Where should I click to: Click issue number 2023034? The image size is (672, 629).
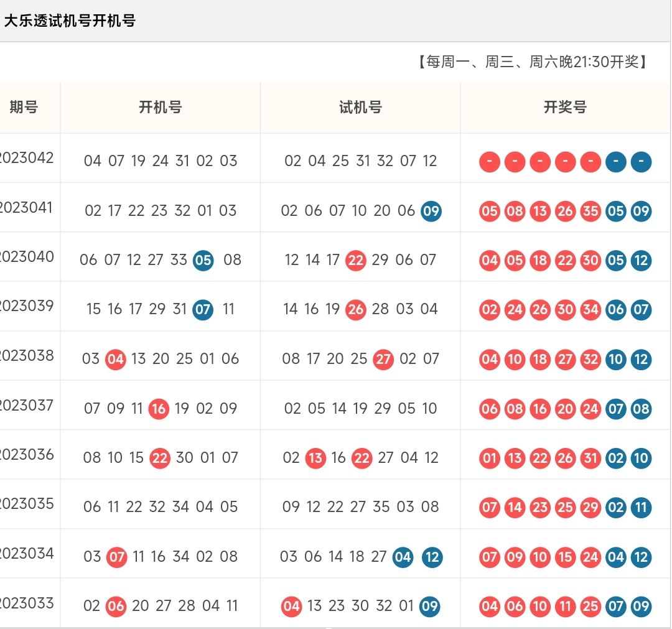click(27, 554)
